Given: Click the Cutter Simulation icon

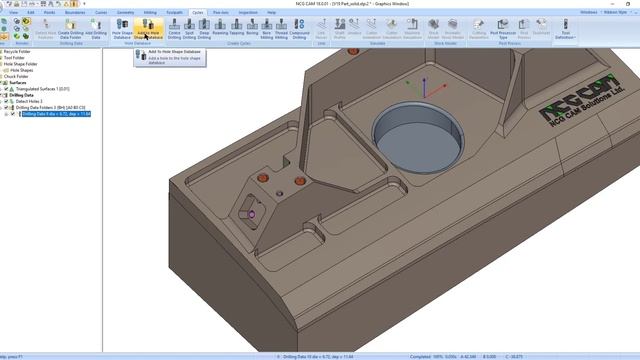Looking at the screenshot, I should click(392, 29).
